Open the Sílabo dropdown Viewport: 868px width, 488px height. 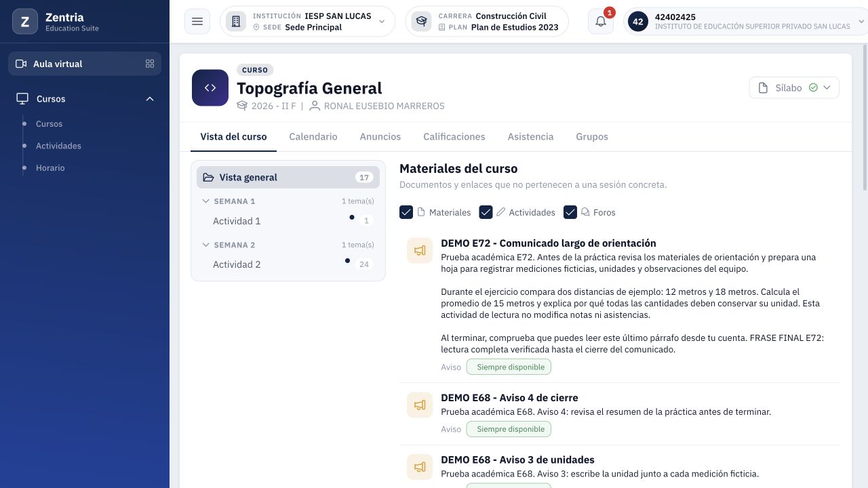point(794,88)
